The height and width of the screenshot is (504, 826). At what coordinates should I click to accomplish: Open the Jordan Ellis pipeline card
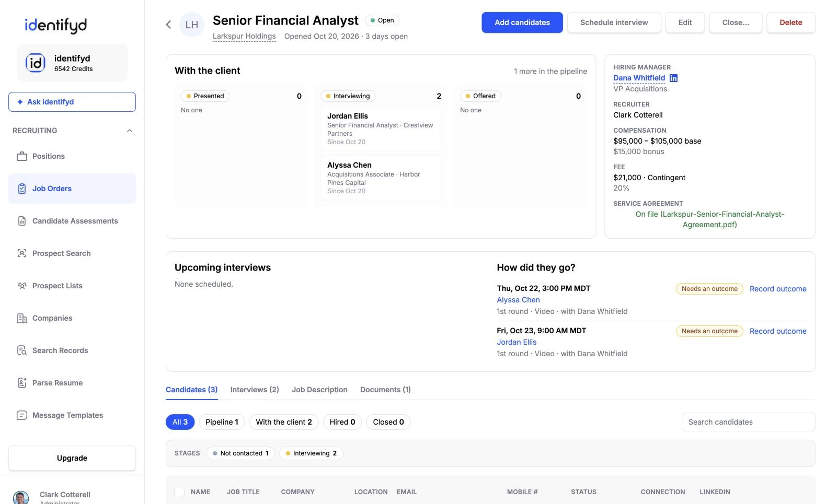pos(381,128)
